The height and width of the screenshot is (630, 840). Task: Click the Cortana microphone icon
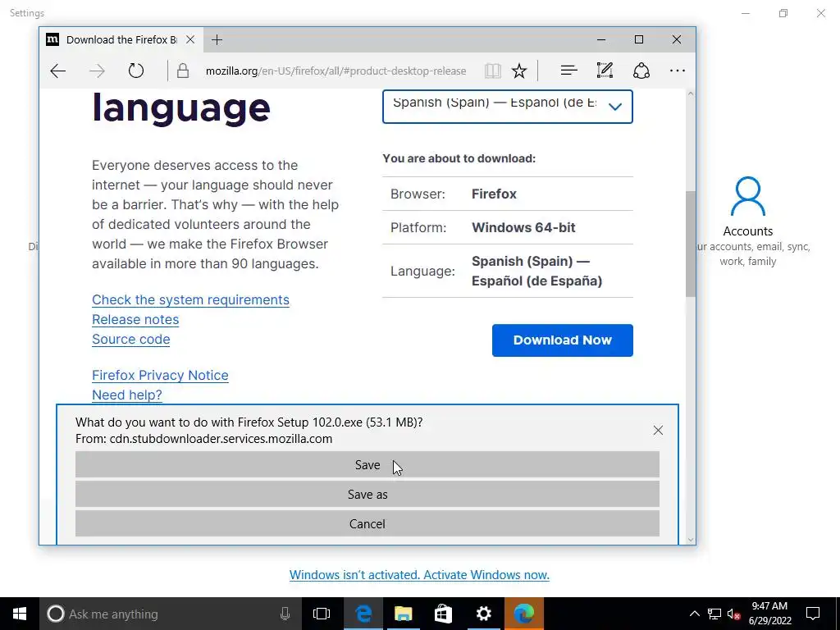285,614
